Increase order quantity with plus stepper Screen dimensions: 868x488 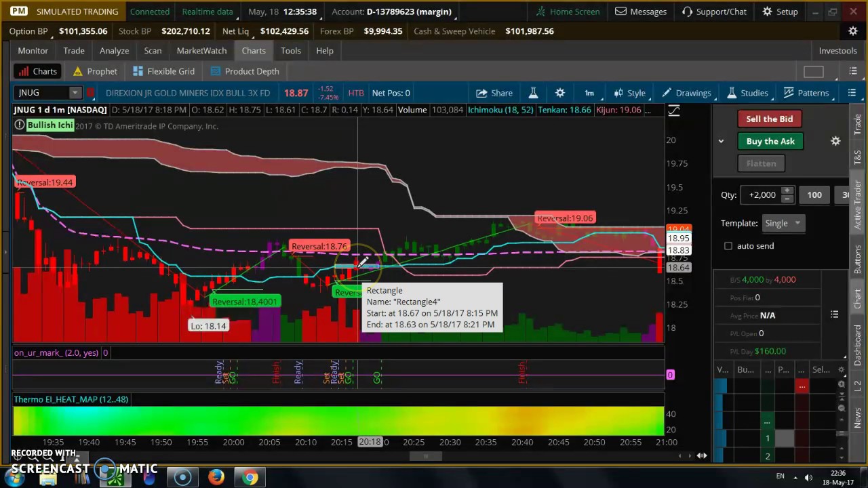[x=787, y=191]
